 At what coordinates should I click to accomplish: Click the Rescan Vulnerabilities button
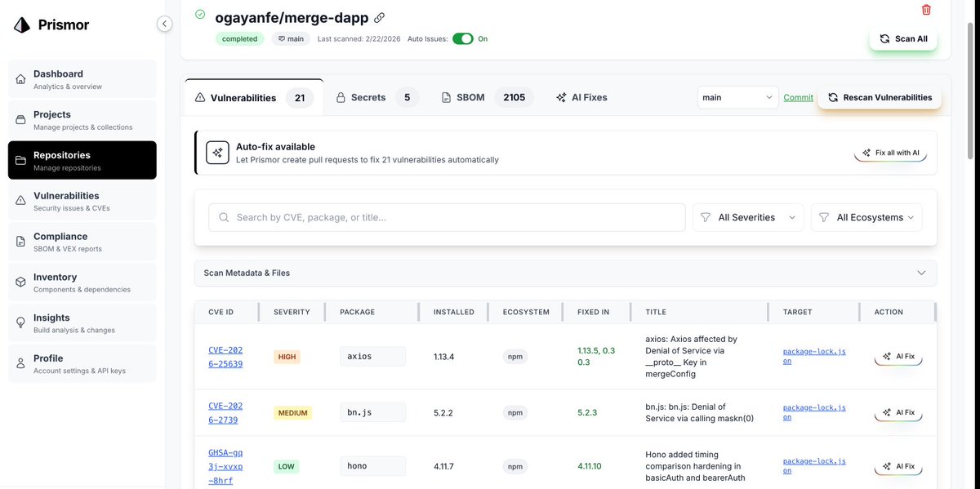pos(880,97)
